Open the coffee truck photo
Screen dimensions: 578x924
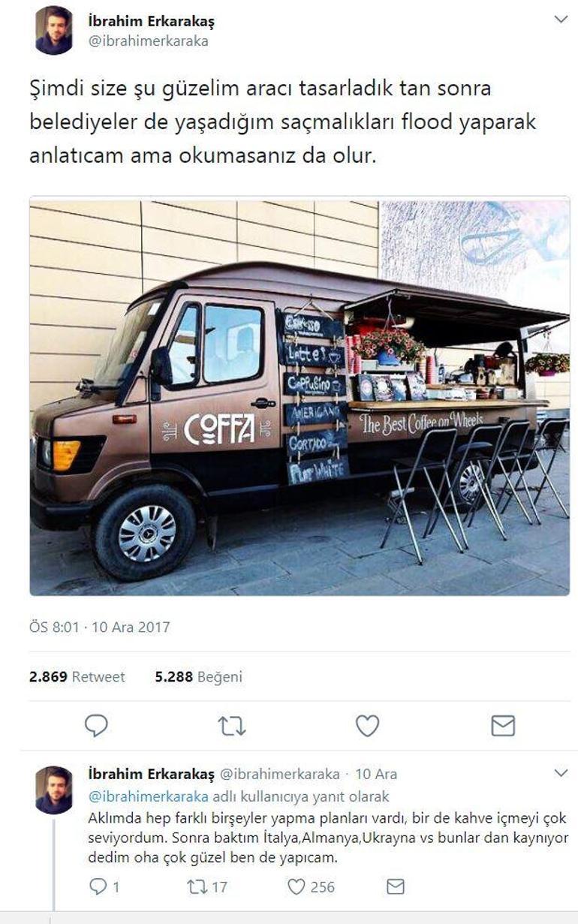(300, 397)
